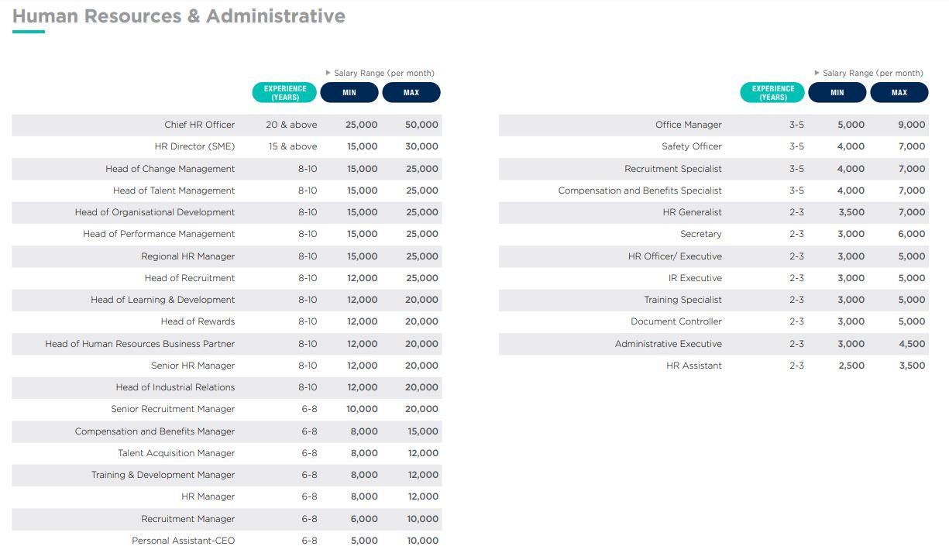
Task: Select the Personal Assistant-CEO row label
Action: tap(183, 541)
